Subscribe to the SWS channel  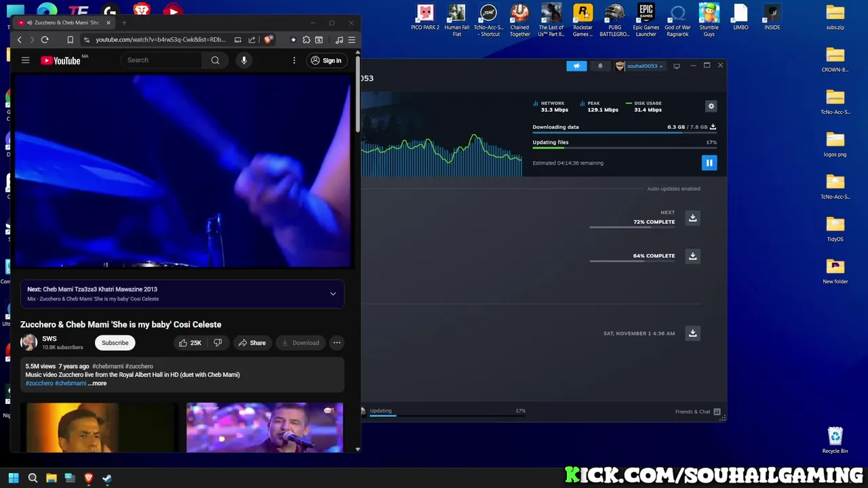pos(115,343)
